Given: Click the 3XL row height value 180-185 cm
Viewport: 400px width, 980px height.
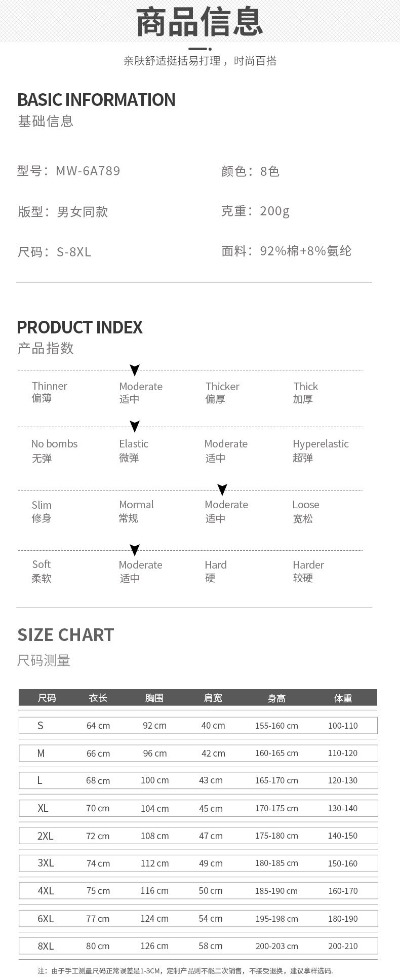Looking at the screenshot, I should [276, 863].
